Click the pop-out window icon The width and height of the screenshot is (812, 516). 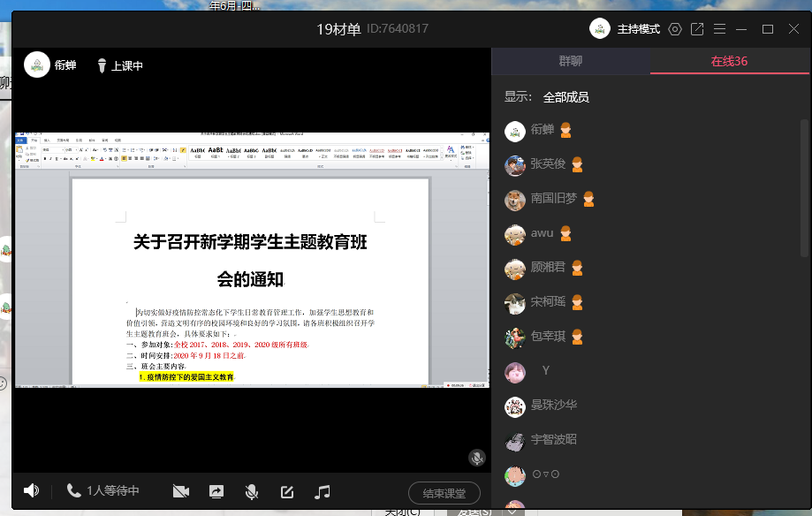tap(697, 29)
